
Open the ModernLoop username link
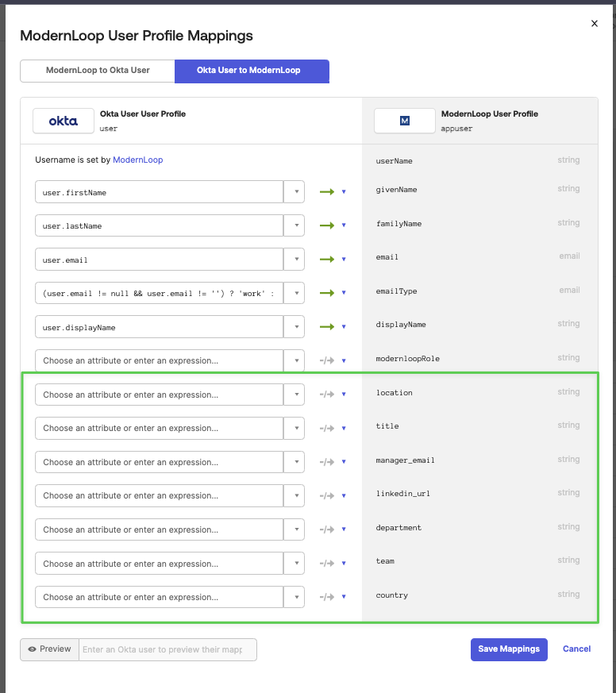(x=138, y=160)
